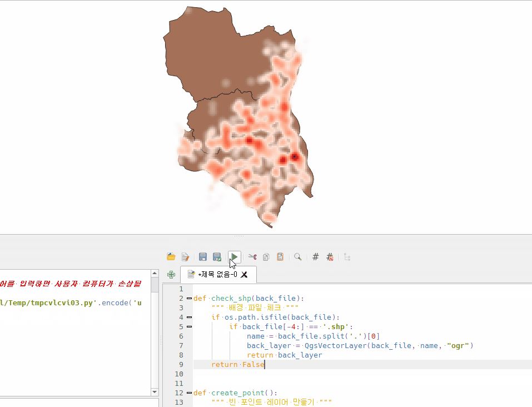
Task: Comment the selected code lines
Action: click(315, 256)
